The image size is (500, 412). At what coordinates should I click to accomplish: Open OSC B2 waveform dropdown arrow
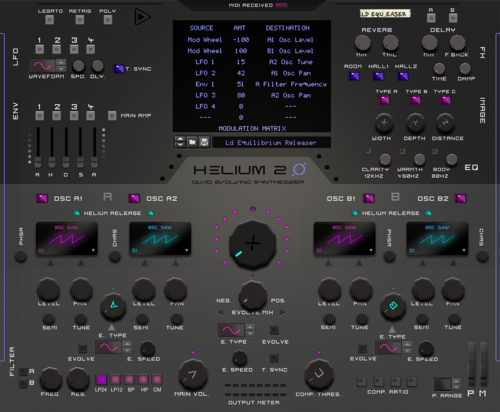[464, 250]
